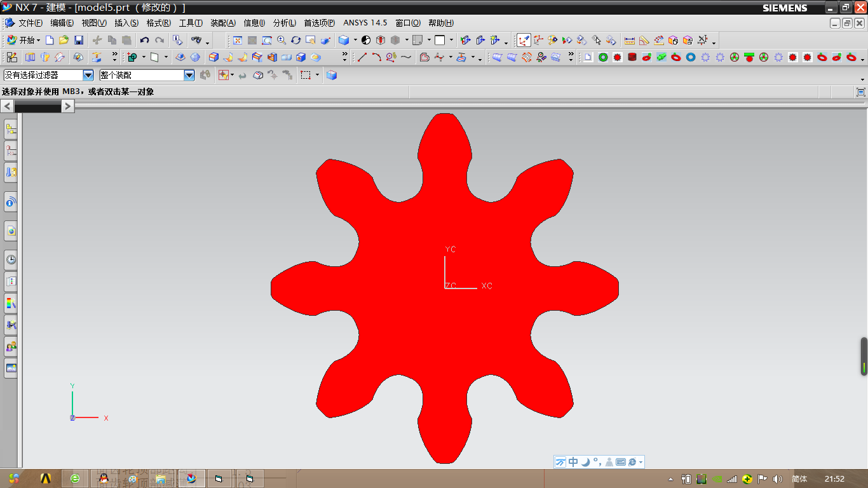
Task: Open the 工具(T) Tools menu
Action: click(191, 23)
